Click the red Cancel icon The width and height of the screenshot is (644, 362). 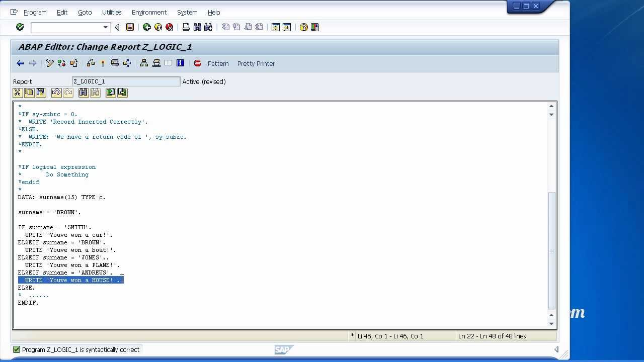click(170, 27)
